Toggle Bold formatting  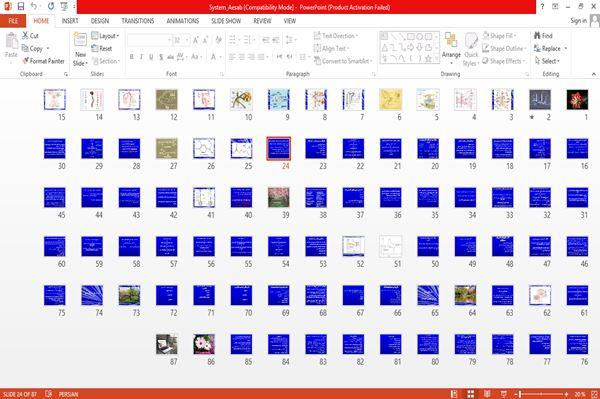click(x=132, y=57)
